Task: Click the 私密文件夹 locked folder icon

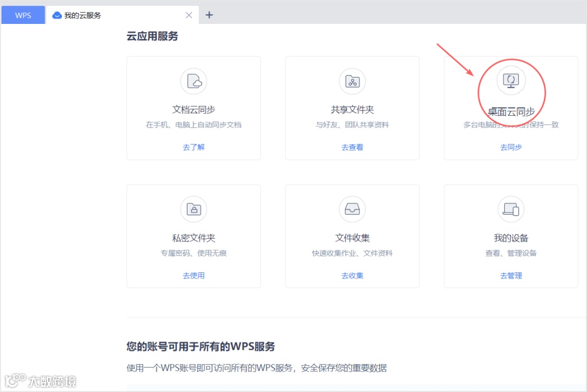Action: pos(193,209)
